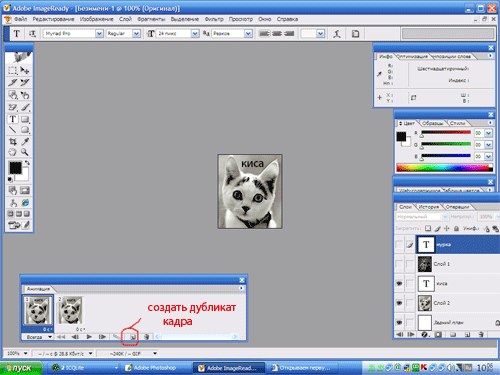This screenshot has height=375, width=500.
Task: Switch to the Образцы tab
Action: tap(432, 123)
